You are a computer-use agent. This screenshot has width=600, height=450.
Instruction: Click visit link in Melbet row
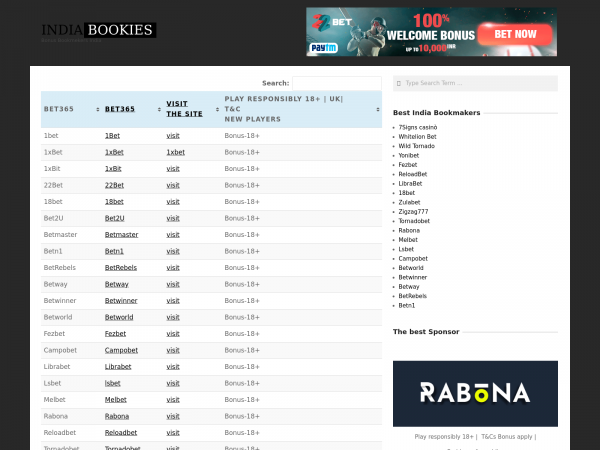pyautogui.click(x=173, y=399)
